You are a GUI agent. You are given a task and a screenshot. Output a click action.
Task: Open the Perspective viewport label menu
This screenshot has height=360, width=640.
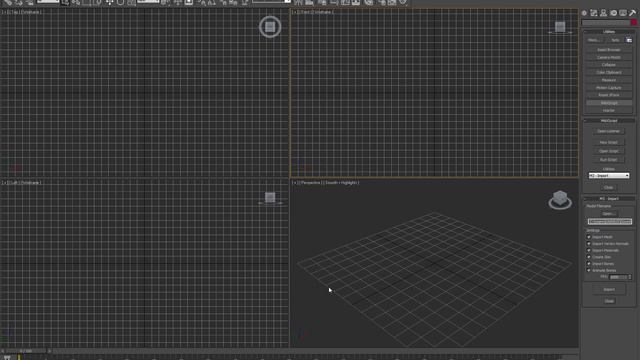coord(311,183)
